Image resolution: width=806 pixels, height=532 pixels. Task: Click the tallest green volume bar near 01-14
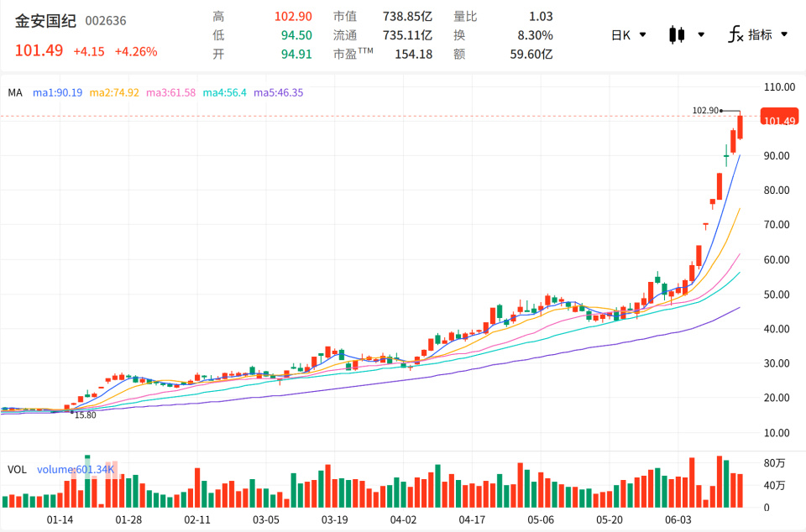(87, 481)
